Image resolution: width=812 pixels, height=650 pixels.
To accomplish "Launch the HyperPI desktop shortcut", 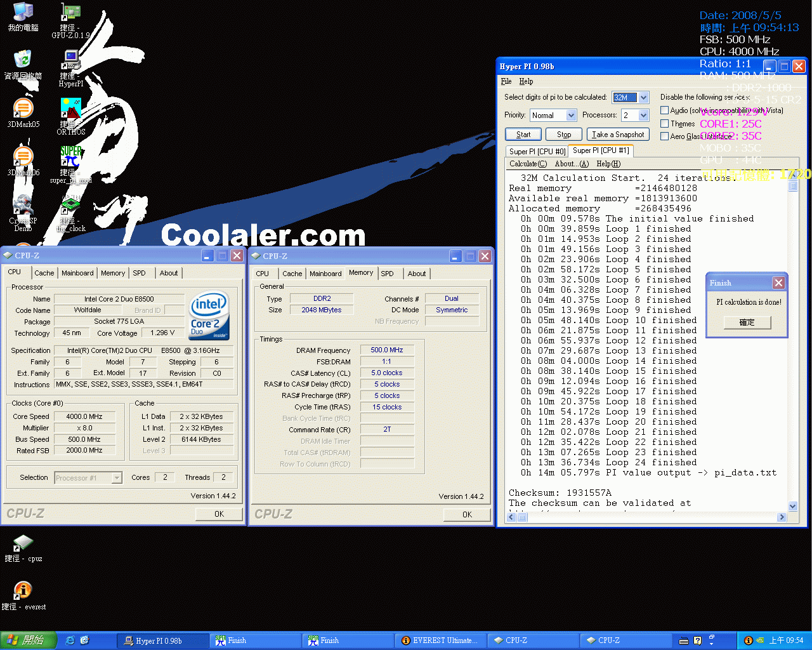I will pos(70,69).
